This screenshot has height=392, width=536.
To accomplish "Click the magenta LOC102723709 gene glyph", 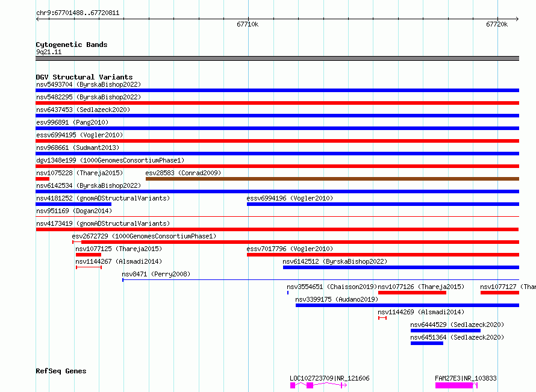I will (319, 385).
